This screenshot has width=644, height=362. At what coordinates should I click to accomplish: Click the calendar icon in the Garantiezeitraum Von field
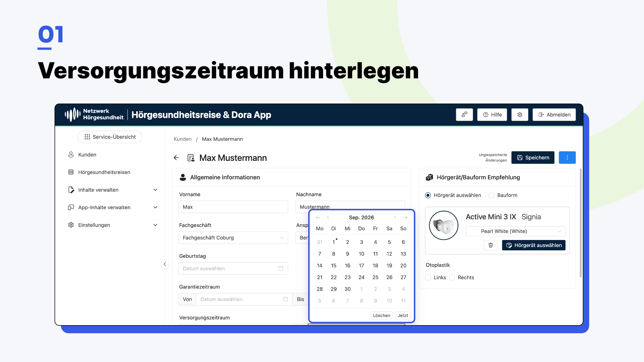tap(285, 299)
